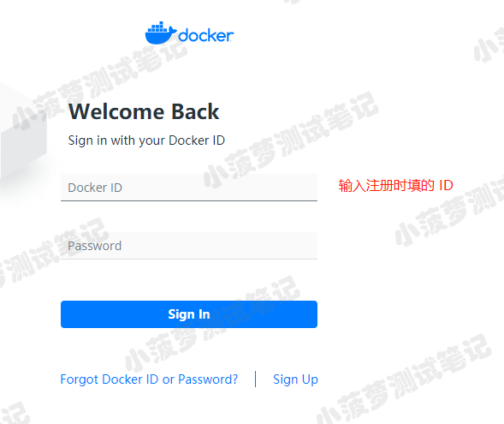
Task: Click the 'Sign In' label on the button
Action: [189, 314]
